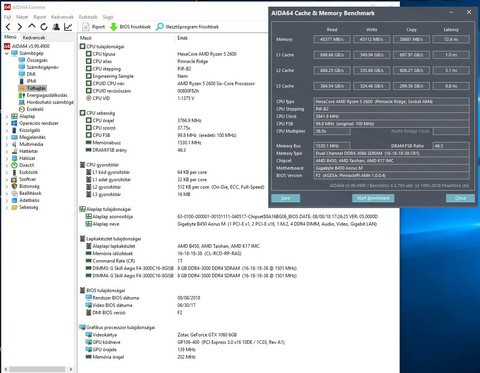The width and height of the screenshot is (480, 373).
Task: Expand the Alaplap tree node
Action: 7,116
